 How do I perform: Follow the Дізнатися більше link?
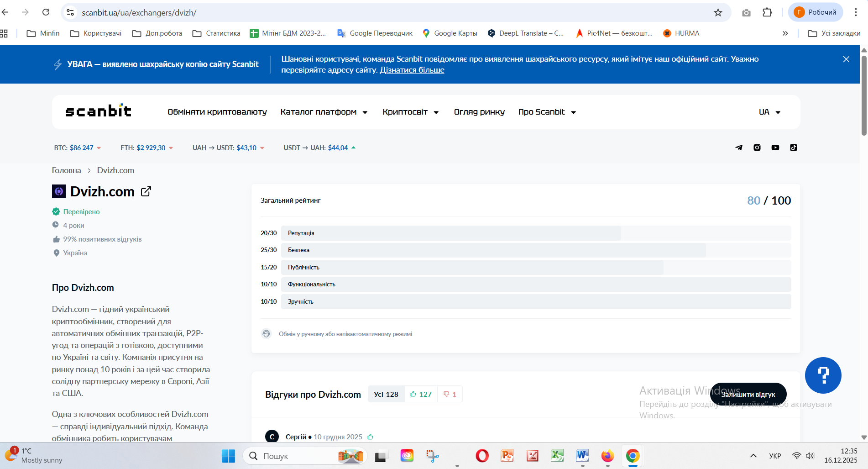412,70
